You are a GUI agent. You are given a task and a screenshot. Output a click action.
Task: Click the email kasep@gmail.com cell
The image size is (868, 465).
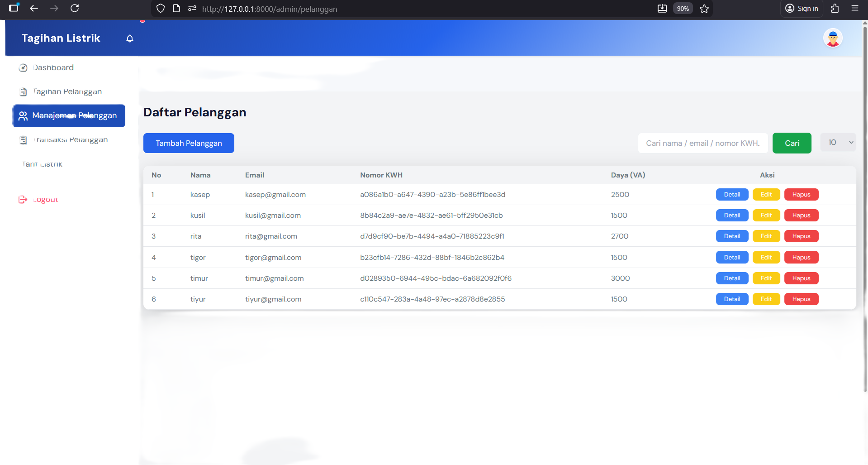click(275, 195)
